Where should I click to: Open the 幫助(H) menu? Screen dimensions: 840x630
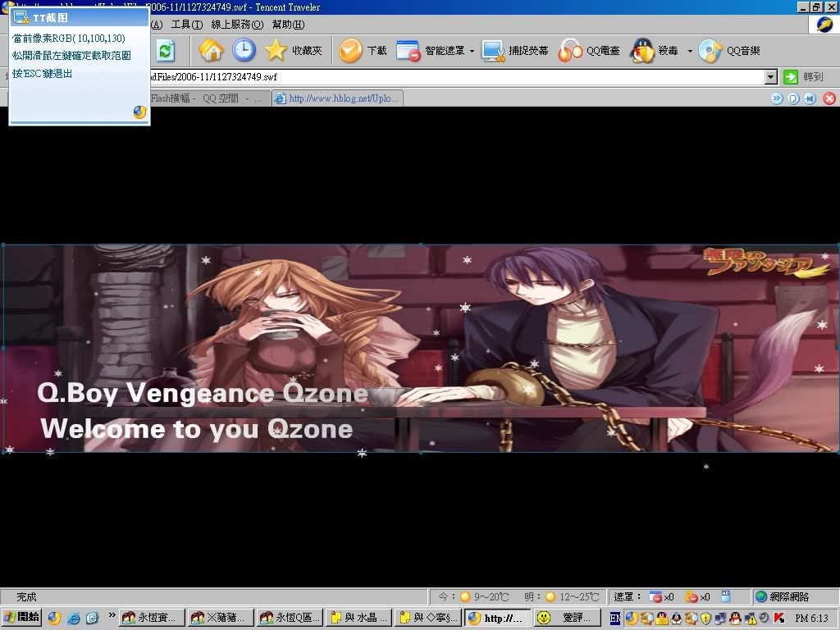click(x=288, y=25)
